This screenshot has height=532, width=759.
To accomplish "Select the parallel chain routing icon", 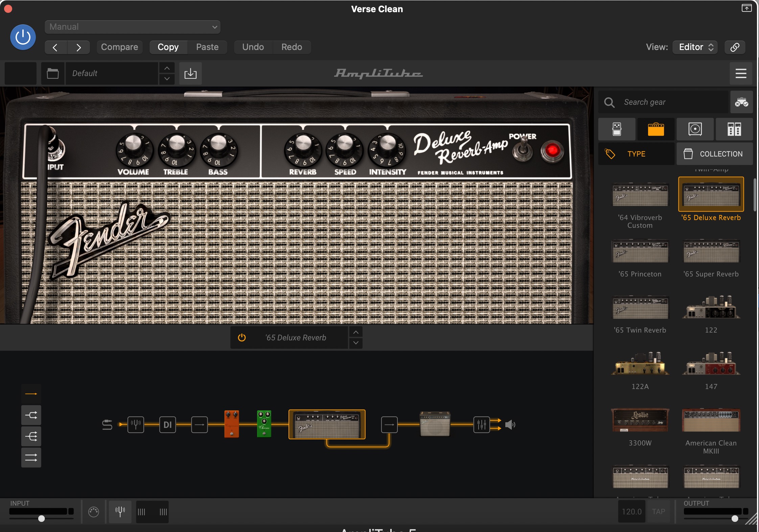I will click(31, 458).
